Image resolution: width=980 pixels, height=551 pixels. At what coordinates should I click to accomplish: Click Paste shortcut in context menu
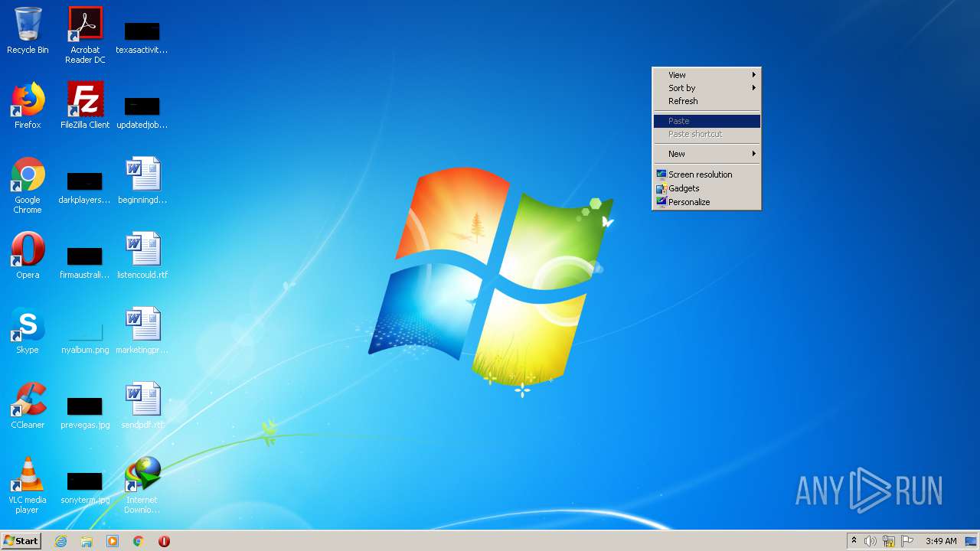pyautogui.click(x=707, y=134)
